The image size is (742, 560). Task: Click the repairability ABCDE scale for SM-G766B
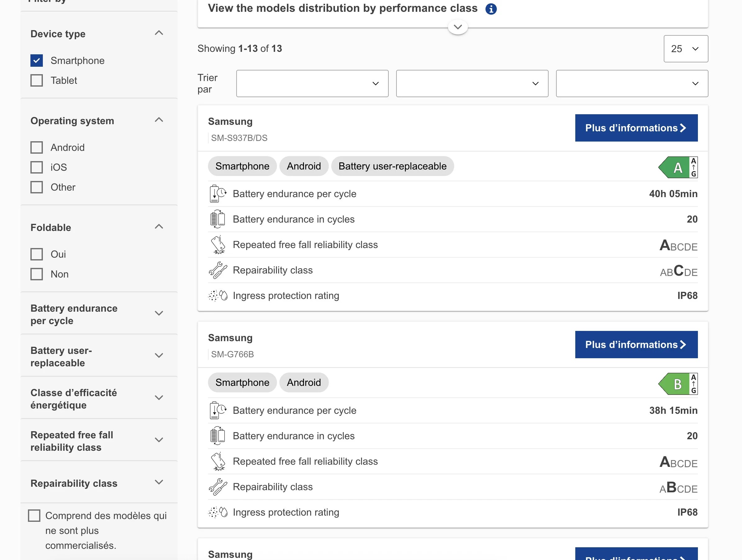coord(678,487)
